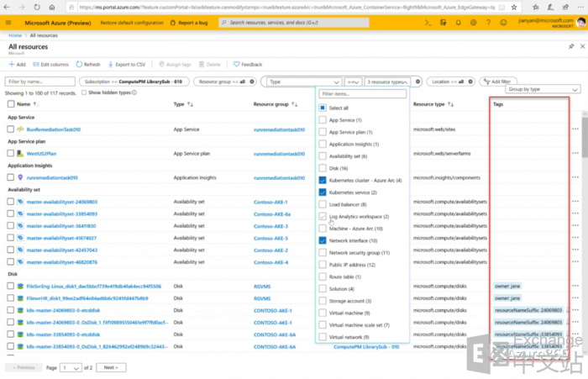Enable Show hidden types checkbox

84,93
